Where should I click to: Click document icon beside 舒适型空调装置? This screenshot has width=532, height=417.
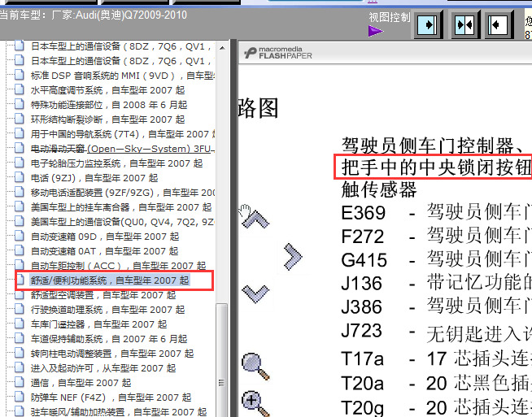(x=20, y=294)
